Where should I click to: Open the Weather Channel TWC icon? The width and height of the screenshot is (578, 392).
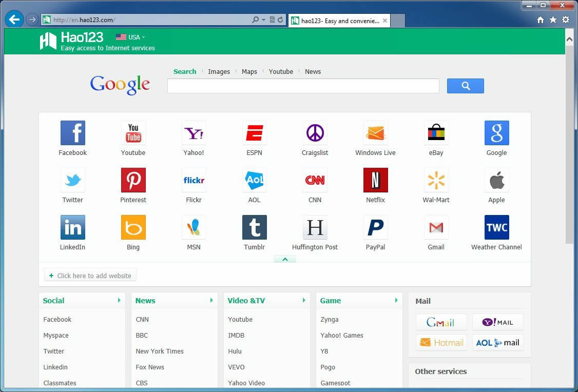click(496, 227)
